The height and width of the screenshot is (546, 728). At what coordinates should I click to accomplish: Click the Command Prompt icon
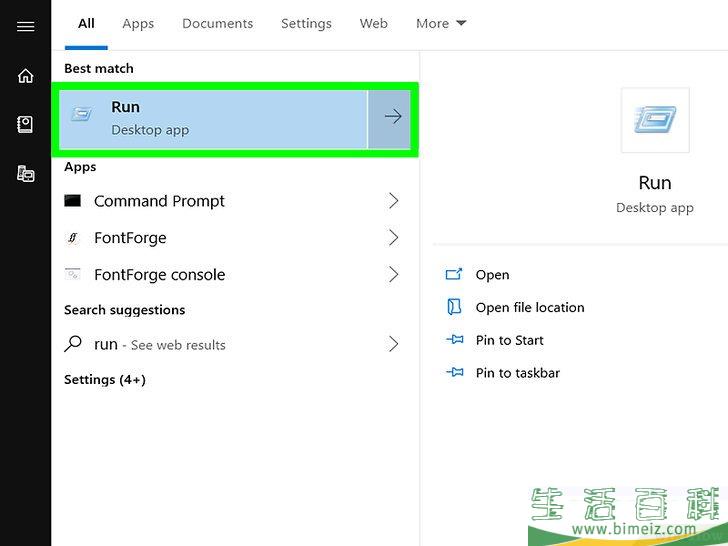click(x=72, y=201)
